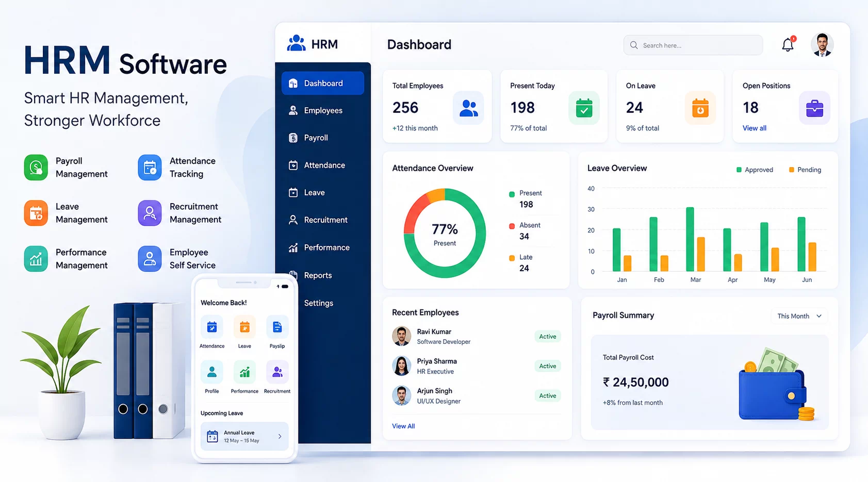Click the Approved legend swatch
The image size is (868, 482).
coord(739,170)
